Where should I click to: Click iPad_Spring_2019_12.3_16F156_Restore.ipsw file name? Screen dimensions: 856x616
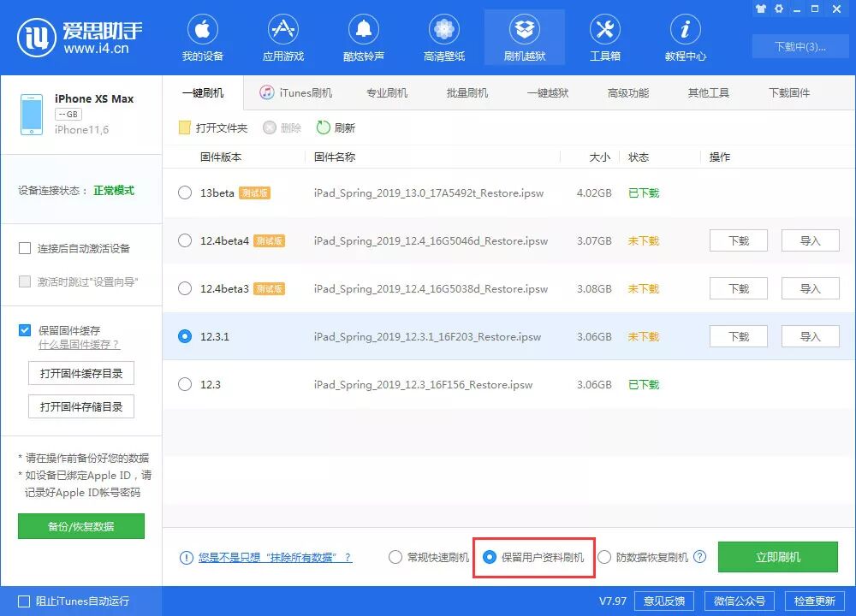(x=423, y=385)
